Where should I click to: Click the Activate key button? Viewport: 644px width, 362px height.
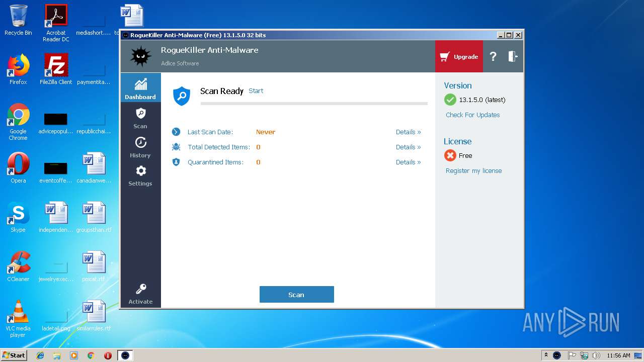pos(140,294)
